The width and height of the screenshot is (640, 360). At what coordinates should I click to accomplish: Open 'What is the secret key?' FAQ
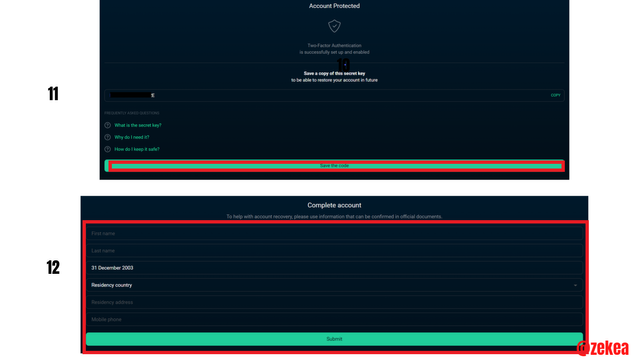[x=138, y=125]
